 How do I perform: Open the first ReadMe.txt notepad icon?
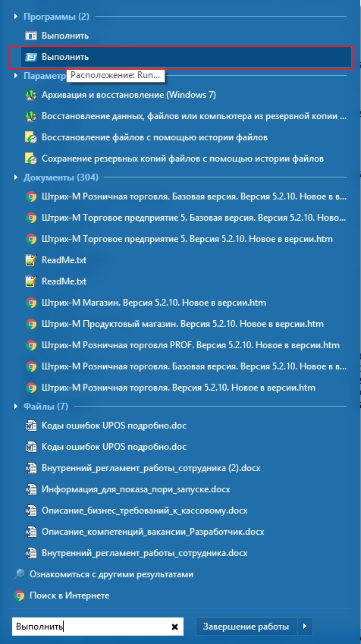(31, 260)
